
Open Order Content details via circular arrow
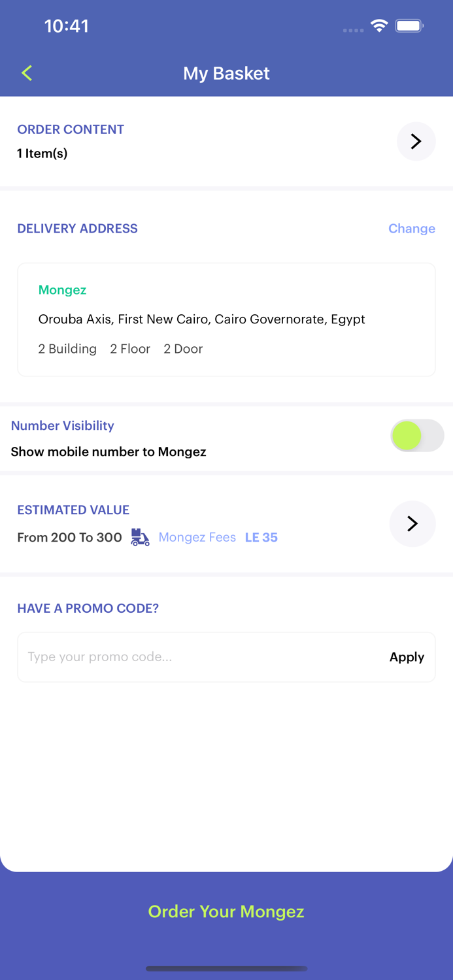tap(416, 141)
